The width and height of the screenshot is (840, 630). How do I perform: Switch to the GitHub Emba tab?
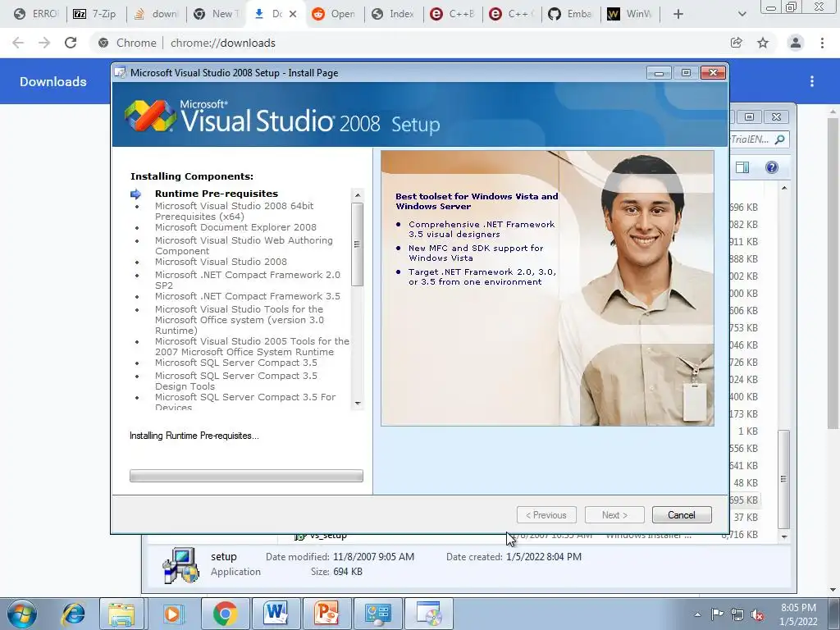570,14
